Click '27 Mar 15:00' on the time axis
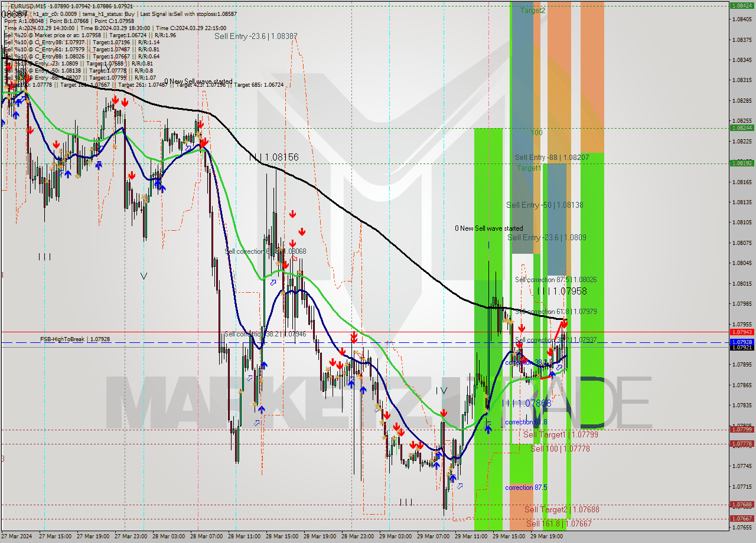The image size is (756, 543). 54,537
